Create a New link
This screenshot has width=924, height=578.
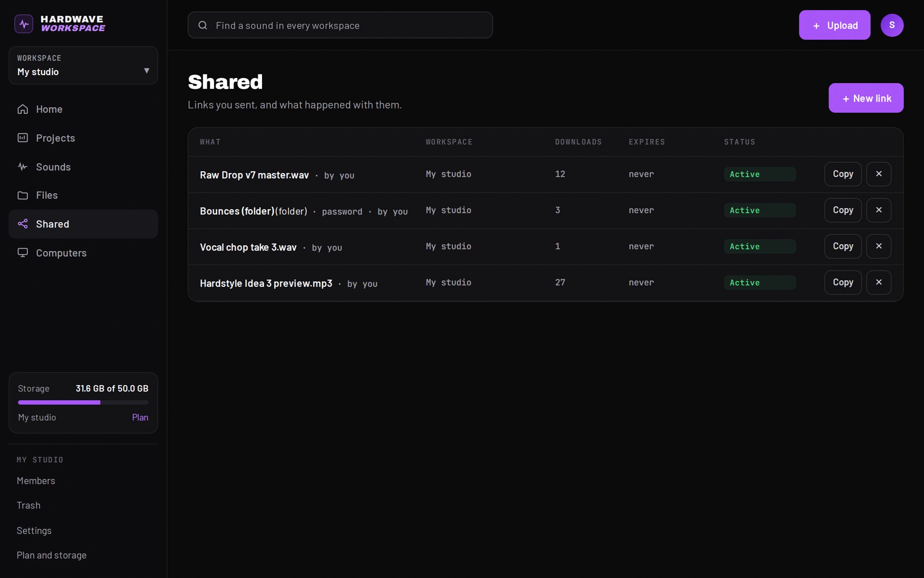866,98
